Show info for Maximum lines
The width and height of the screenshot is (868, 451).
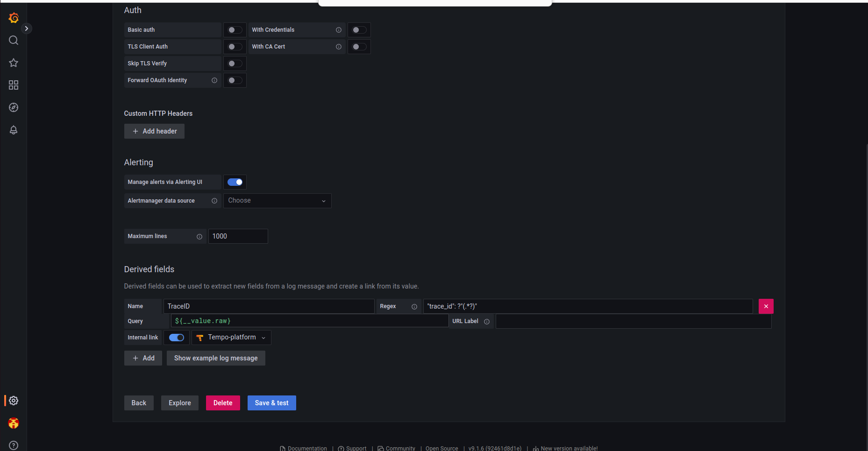coord(199,237)
